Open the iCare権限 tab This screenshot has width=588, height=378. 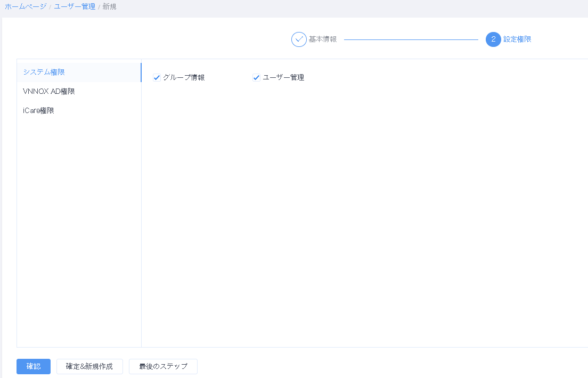tap(79, 110)
